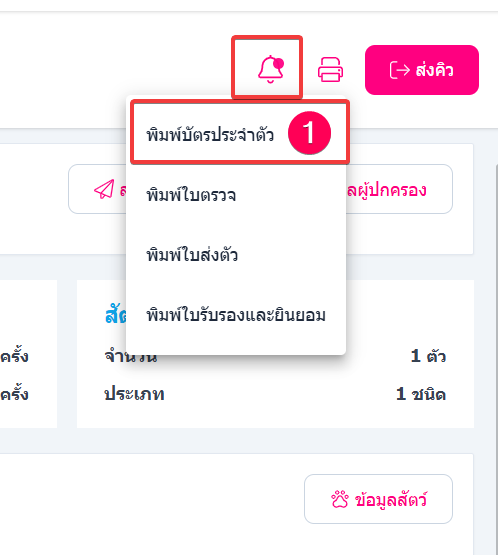Screen dimensions: 498x555
Task: Click the 1 ตัว count value
Action: [x=428, y=356]
